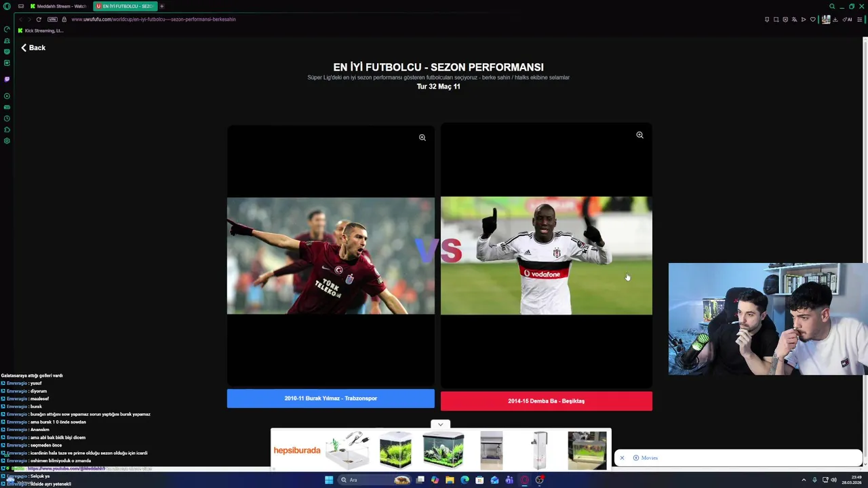
Task: Click the browser search tabs magnifier
Action: point(832,6)
